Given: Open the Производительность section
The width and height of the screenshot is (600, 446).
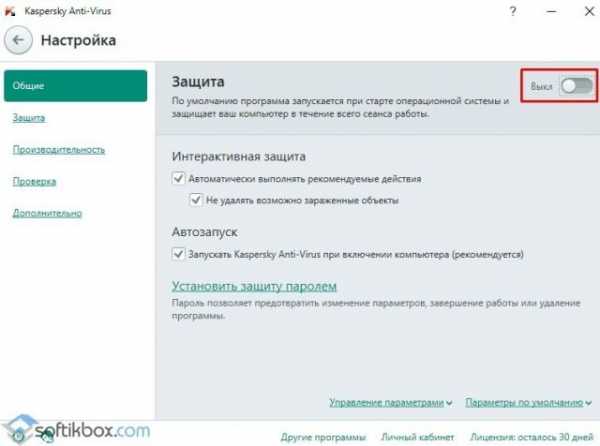Looking at the screenshot, I should coord(59,149).
